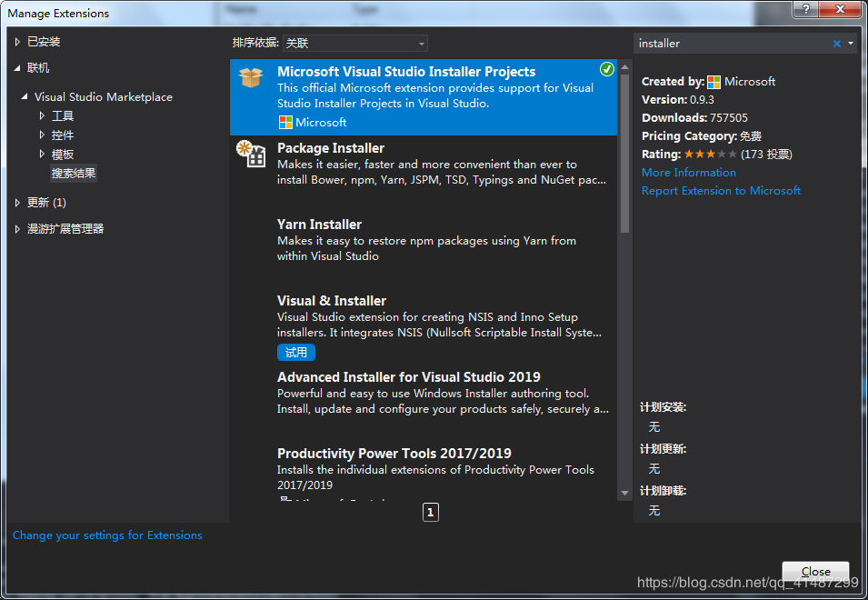Go to results page 1
Screen dimensions: 868x600
(x=430, y=513)
